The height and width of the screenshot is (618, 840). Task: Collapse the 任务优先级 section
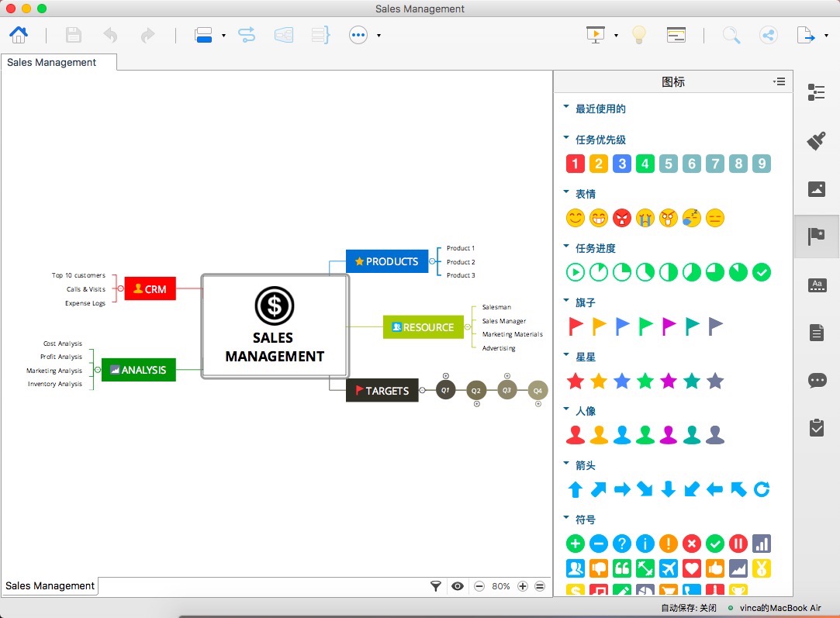566,137
